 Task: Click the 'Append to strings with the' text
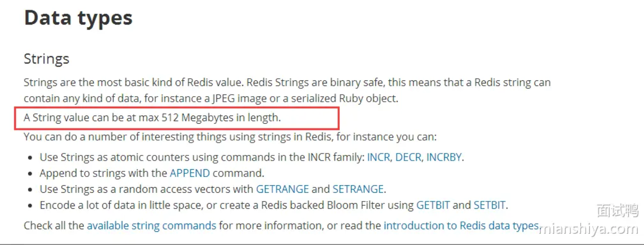pyautogui.click(x=104, y=173)
